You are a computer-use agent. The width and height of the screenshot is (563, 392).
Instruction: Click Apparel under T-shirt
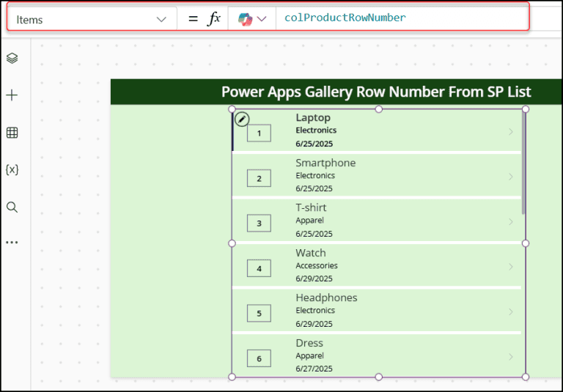point(309,221)
